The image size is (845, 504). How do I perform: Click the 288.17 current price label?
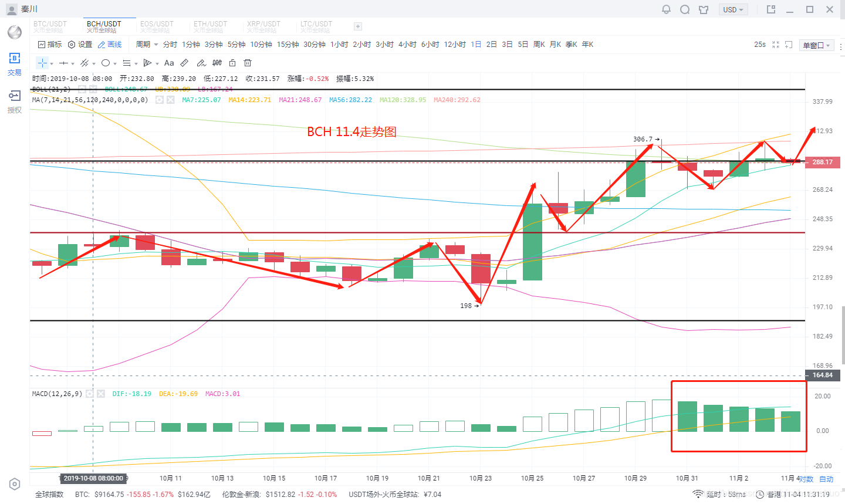(x=822, y=162)
